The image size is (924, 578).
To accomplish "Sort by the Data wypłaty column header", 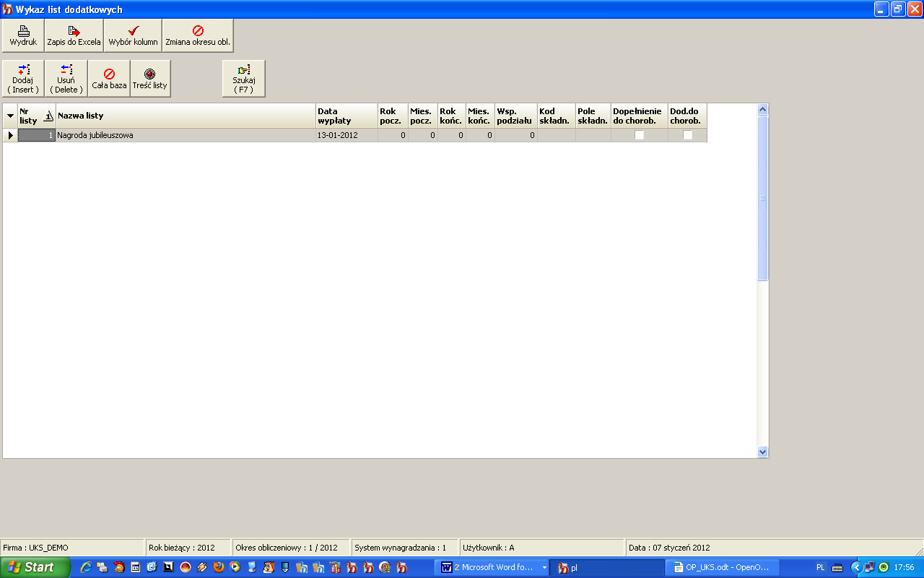I will [346, 116].
